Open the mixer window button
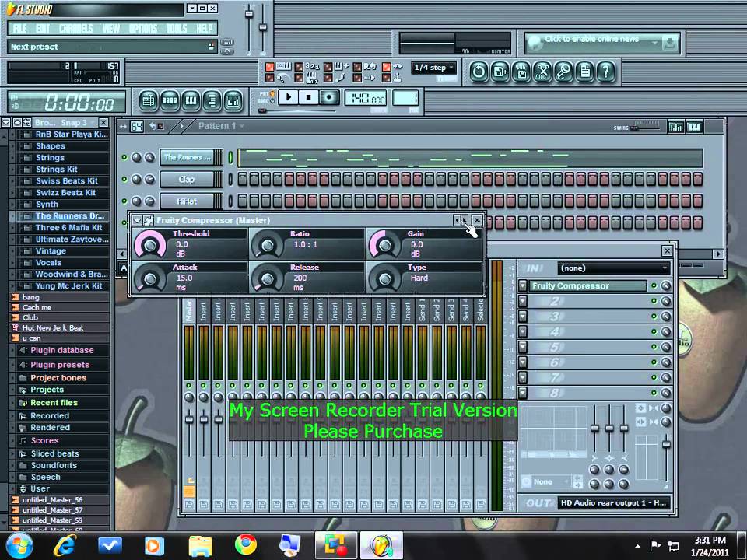This screenshot has height=560, width=747. coord(233,101)
